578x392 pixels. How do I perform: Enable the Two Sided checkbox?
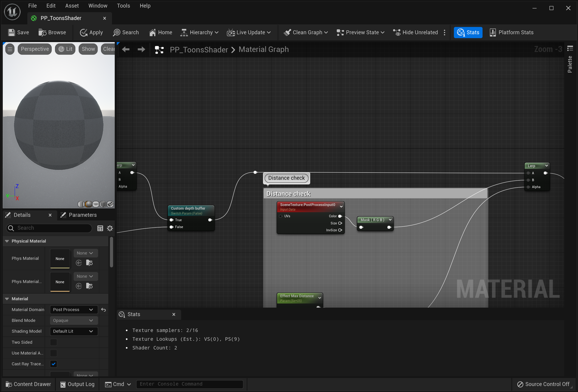[54, 342]
